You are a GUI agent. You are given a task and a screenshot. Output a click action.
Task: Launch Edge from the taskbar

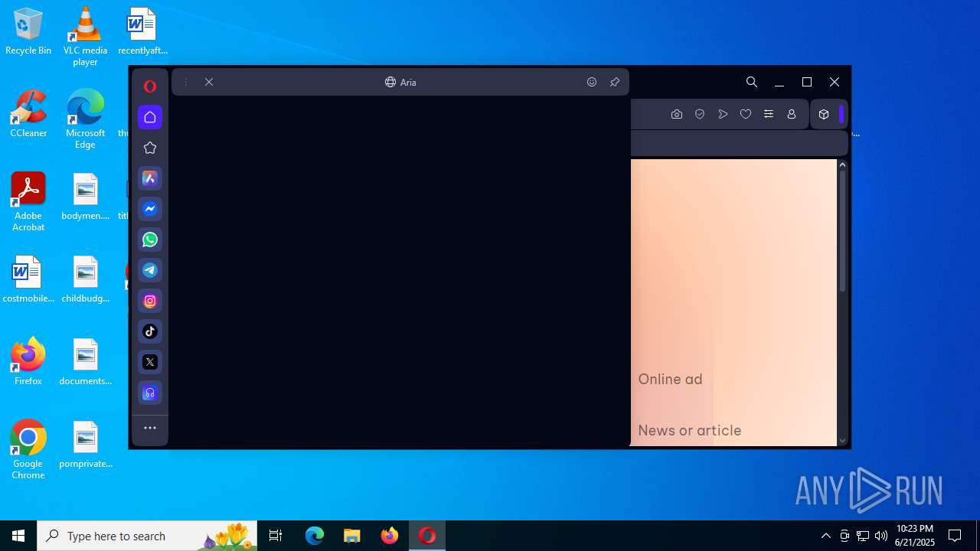315,536
